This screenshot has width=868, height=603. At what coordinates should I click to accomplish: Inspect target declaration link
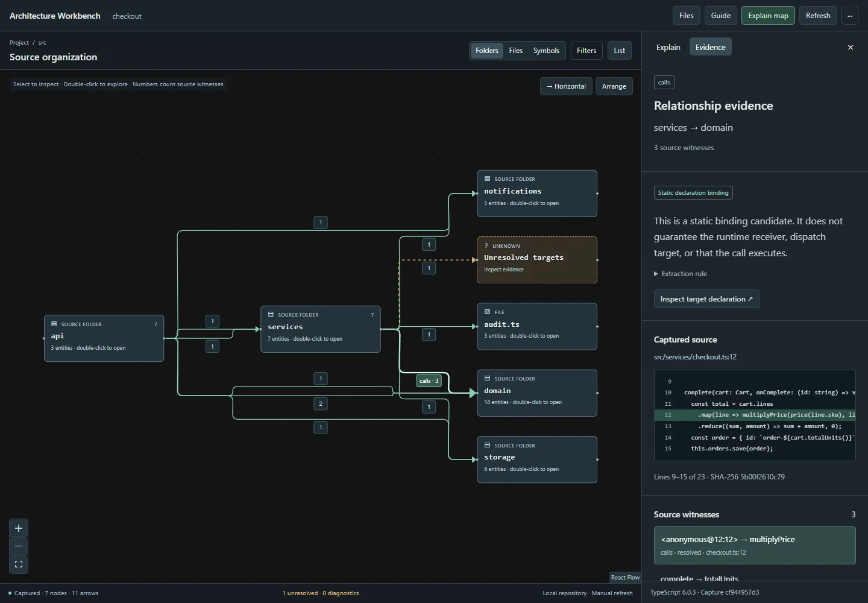(x=706, y=299)
